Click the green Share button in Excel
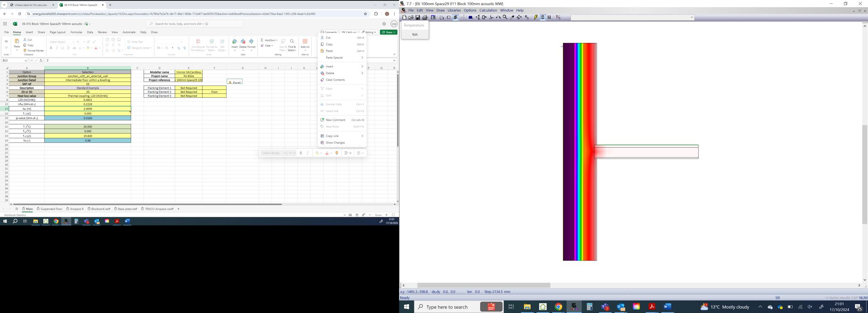Image resolution: width=868 pixels, height=313 pixels. 389,32
